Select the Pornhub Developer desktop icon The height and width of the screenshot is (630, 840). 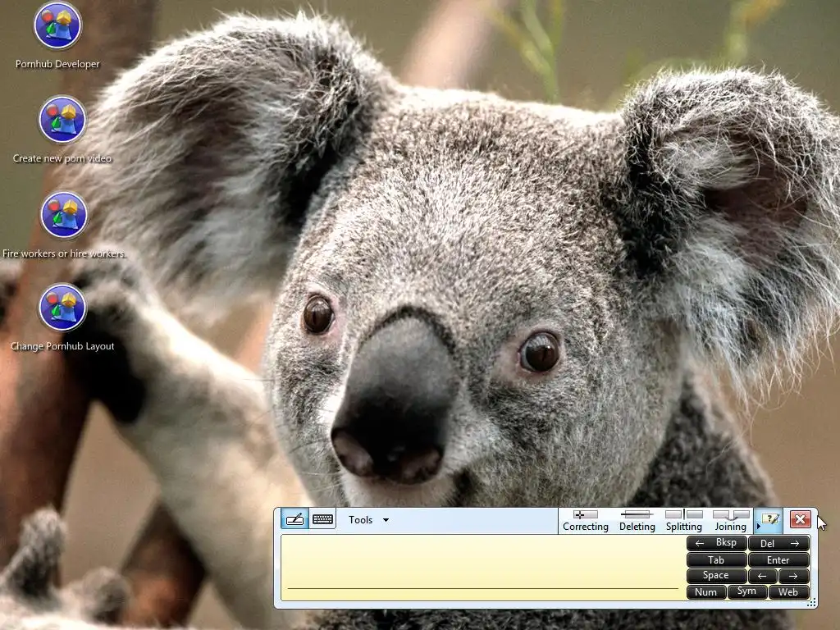(57, 36)
